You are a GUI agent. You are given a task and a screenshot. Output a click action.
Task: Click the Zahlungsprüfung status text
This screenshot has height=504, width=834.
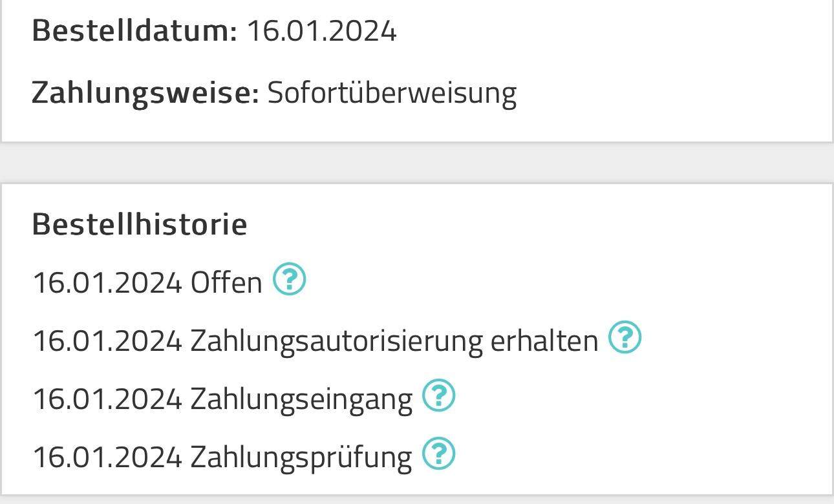(301, 457)
